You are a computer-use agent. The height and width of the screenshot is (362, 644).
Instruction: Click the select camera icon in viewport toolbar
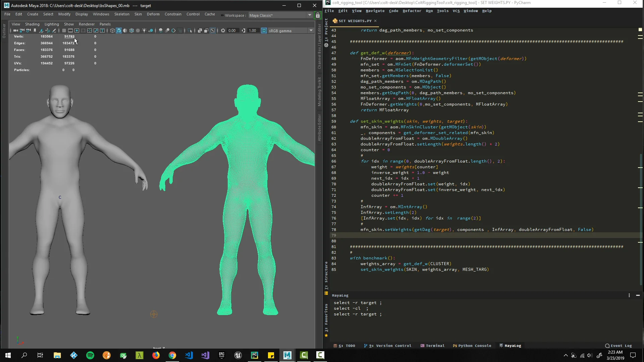[15, 31]
